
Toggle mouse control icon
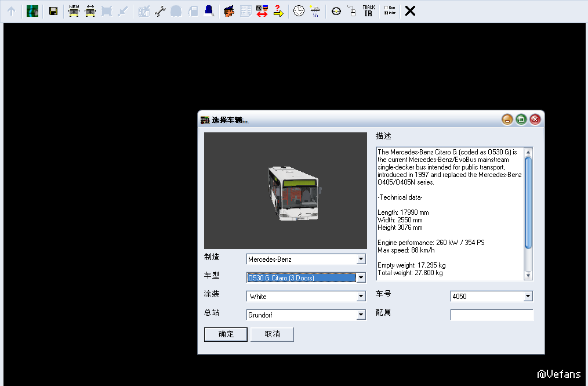coord(352,11)
